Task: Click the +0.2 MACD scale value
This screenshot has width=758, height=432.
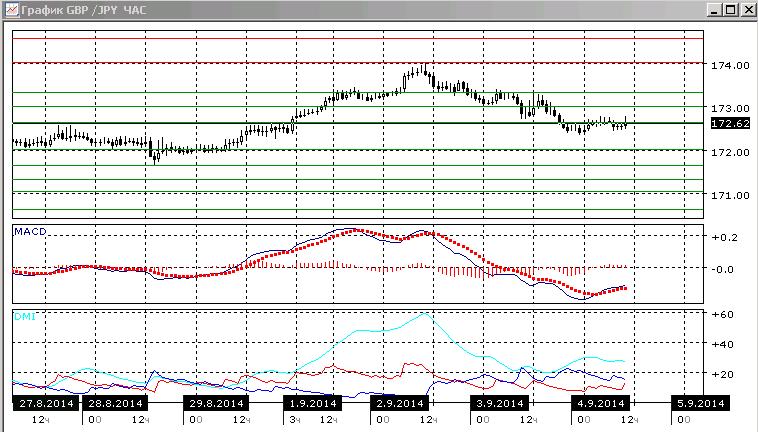Action: click(x=724, y=237)
